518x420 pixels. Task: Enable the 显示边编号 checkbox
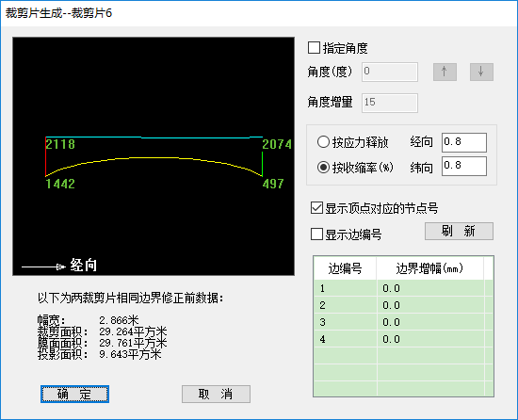tap(316, 234)
